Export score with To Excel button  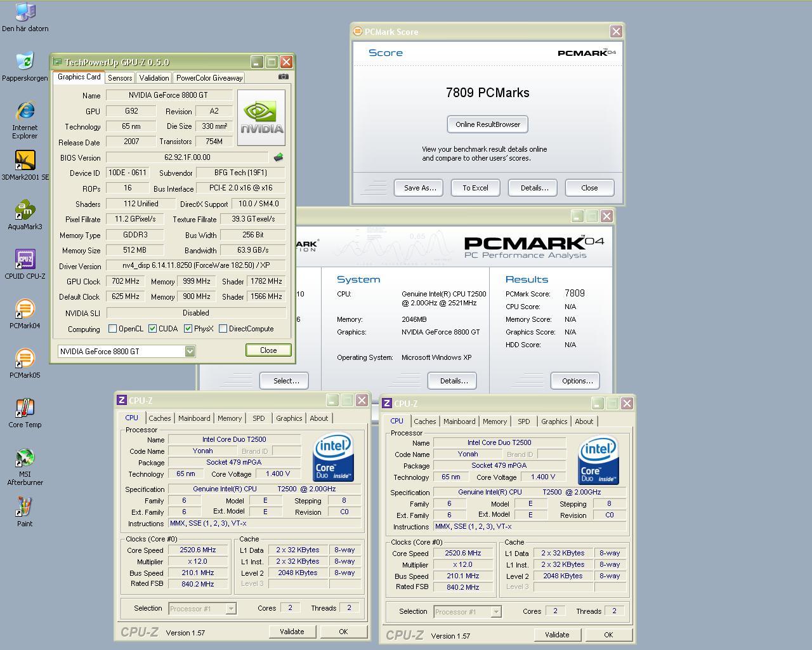click(x=475, y=188)
